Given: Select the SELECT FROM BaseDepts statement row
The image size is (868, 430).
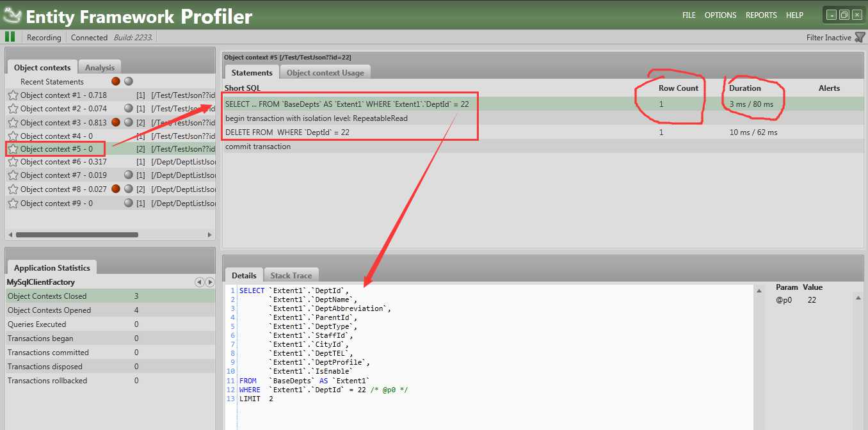Looking at the screenshot, I should (543, 104).
